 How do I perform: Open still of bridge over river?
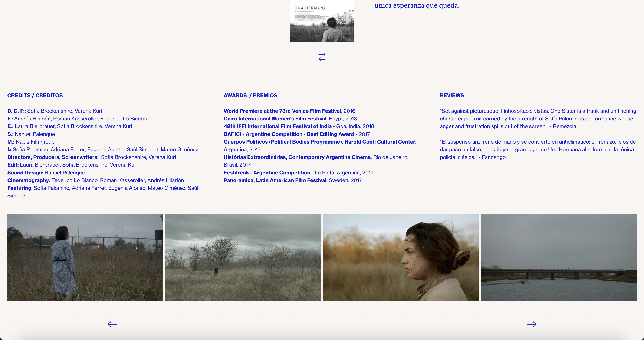point(559,258)
